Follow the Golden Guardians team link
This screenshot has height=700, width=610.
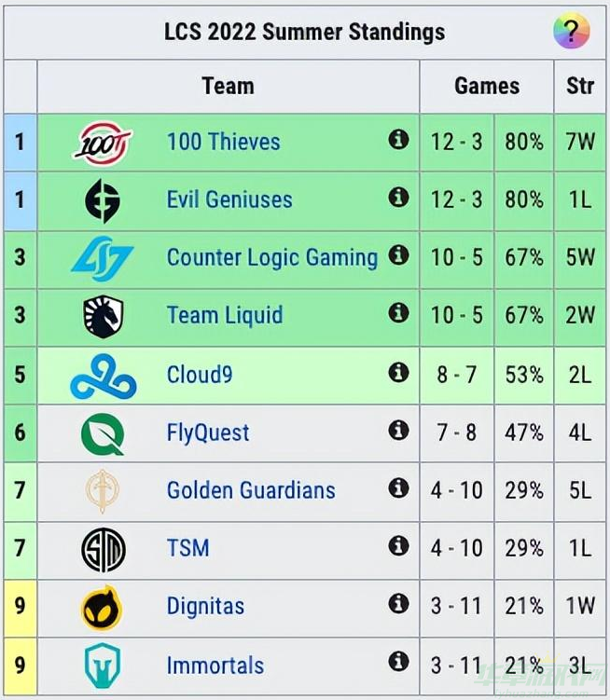coord(251,490)
